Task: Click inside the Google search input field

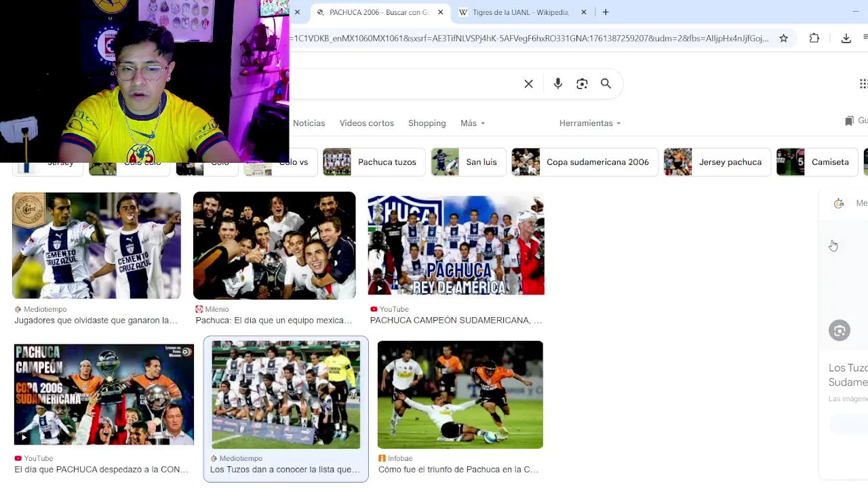Action: coord(403,84)
